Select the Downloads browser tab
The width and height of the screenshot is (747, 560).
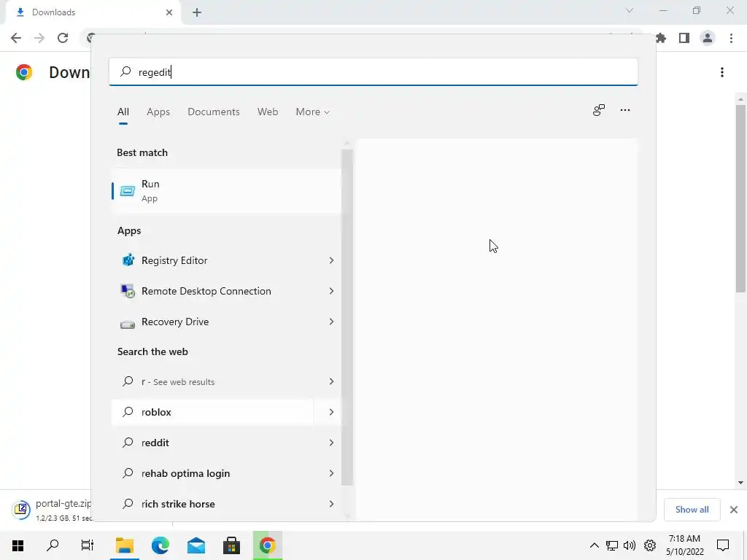coord(93,12)
